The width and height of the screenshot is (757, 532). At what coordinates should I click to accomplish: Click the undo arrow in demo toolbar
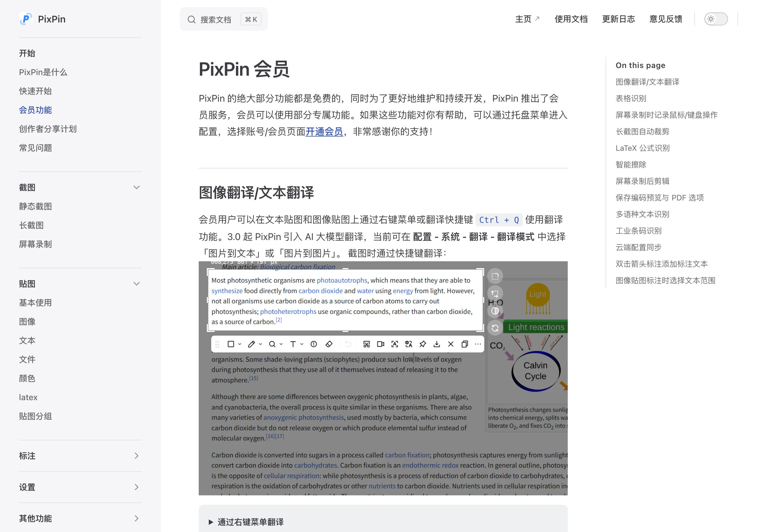pos(348,344)
